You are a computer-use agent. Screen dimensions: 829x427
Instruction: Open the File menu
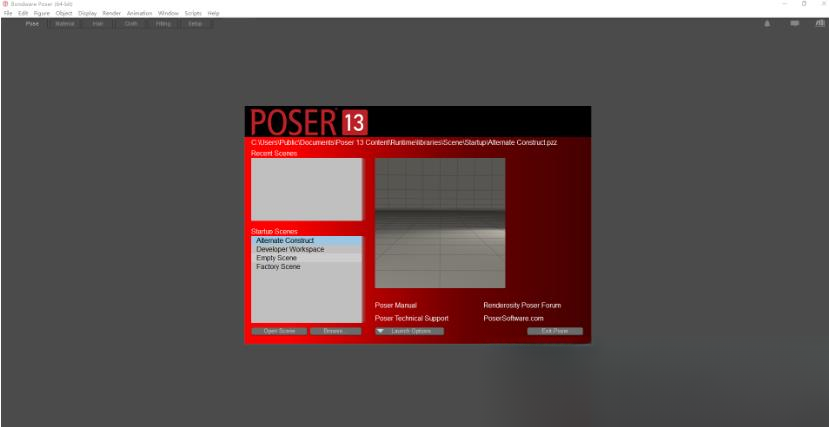click(x=7, y=13)
